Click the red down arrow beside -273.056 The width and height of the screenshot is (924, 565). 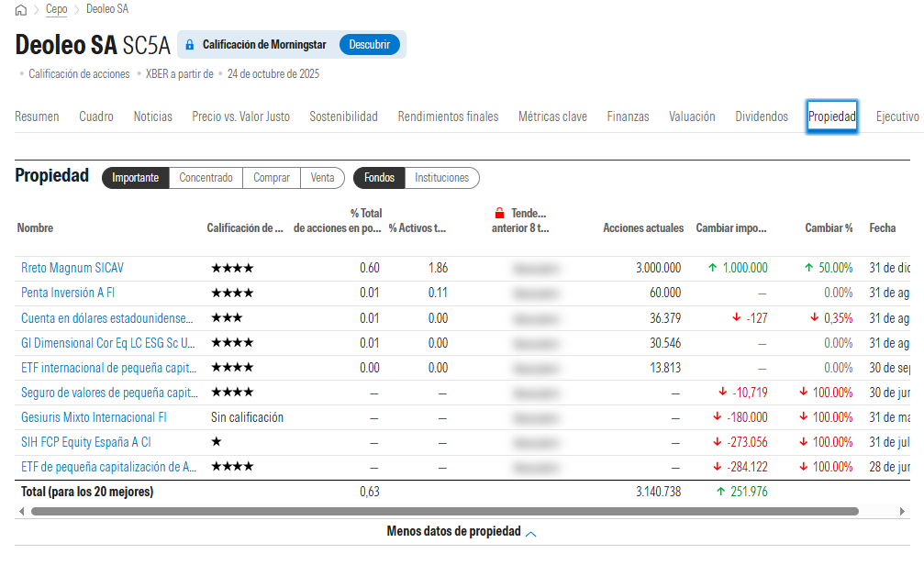pos(718,442)
